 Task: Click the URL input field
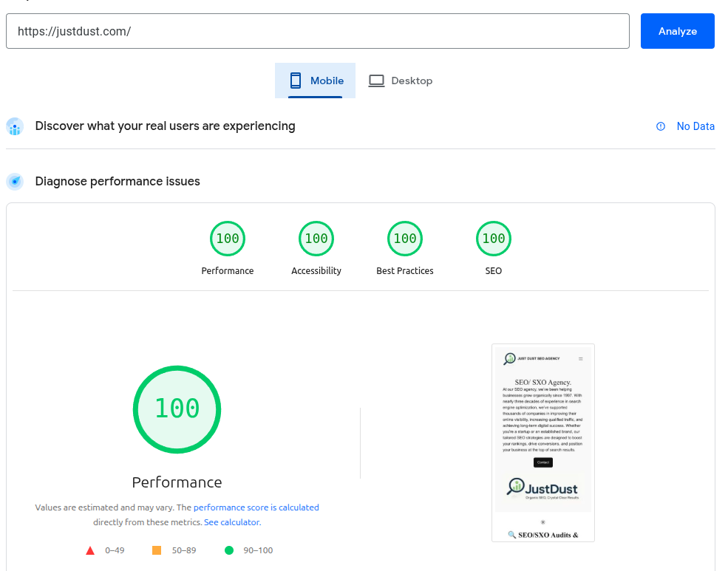(x=317, y=31)
